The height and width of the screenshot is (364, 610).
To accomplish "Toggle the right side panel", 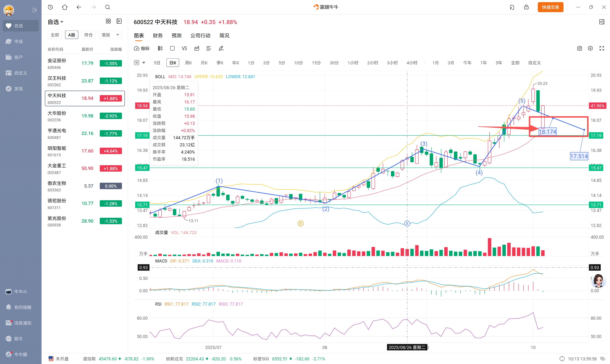I will [x=602, y=22].
